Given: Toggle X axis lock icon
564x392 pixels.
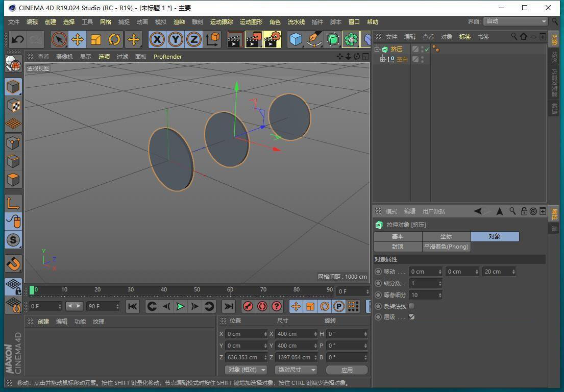Looking at the screenshot, I should (157, 39).
